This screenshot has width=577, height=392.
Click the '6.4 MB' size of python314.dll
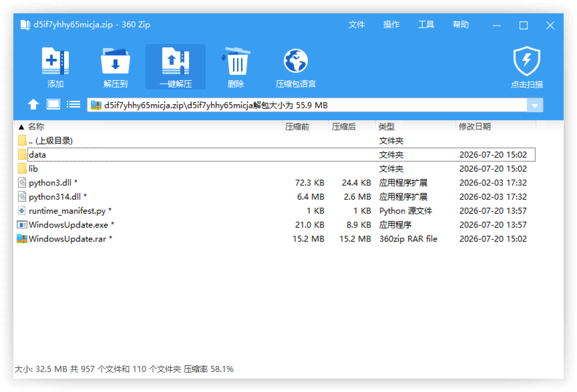(310, 197)
